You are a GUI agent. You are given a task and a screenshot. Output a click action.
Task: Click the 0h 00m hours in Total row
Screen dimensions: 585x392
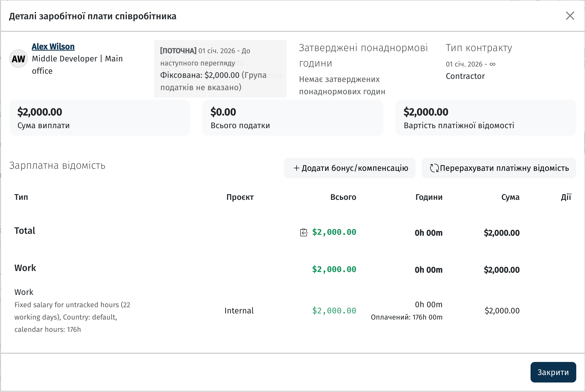[429, 233]
